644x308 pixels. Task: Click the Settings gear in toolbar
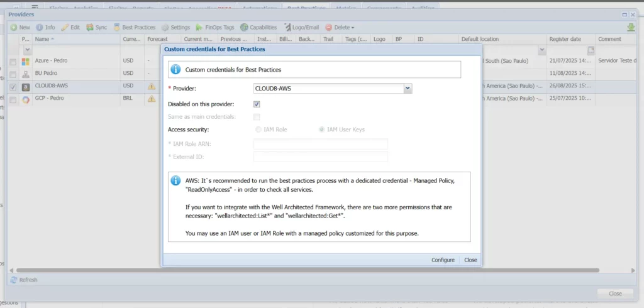point(165,28)
